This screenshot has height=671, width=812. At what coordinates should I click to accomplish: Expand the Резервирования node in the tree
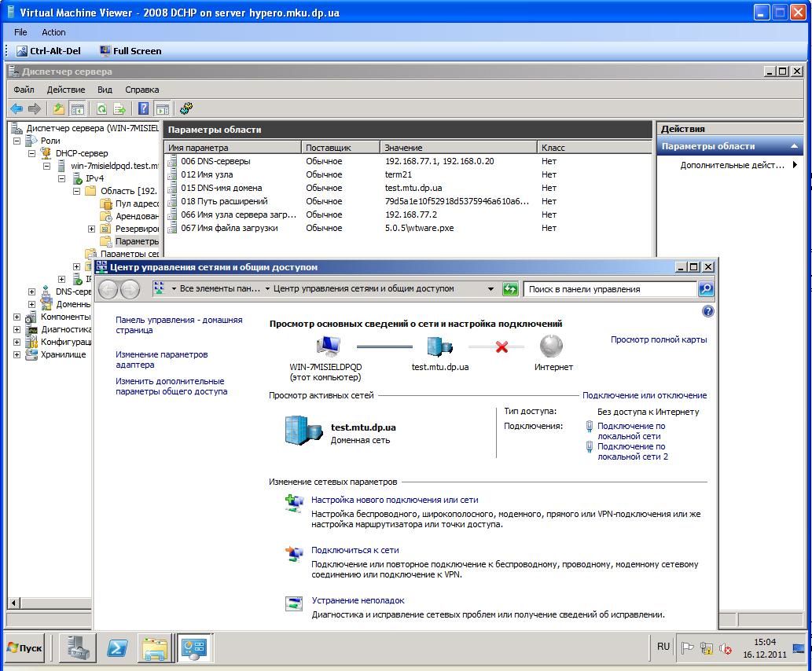coord(90,228)
